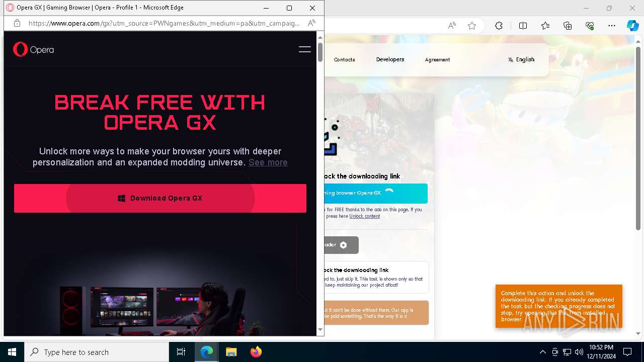Add page to favorites with star icon
Screen dimensions: 644x362
[471, 26]
